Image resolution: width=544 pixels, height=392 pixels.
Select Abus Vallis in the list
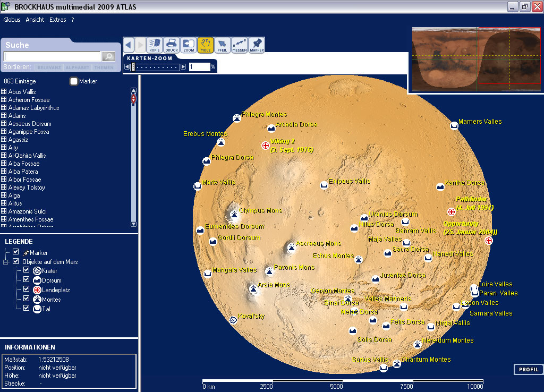[22, 91]
